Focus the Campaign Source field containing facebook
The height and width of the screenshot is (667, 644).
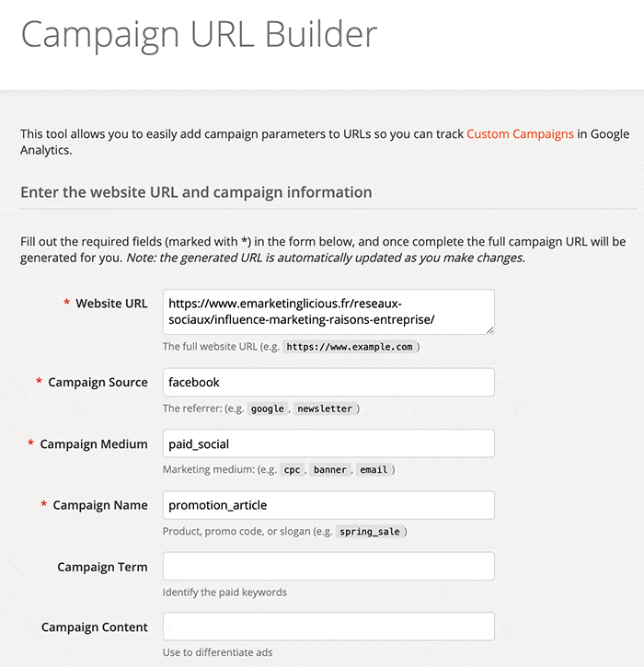[328, 382]
